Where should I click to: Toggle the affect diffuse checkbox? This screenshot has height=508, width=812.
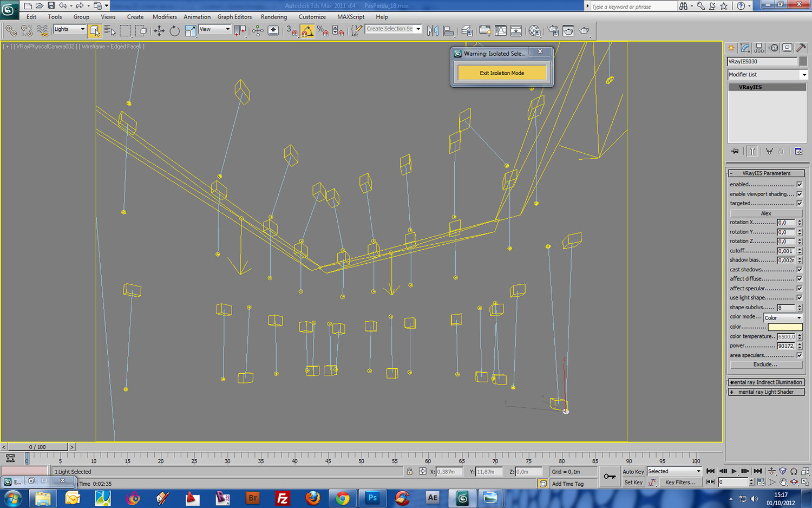tap(800, 279)
